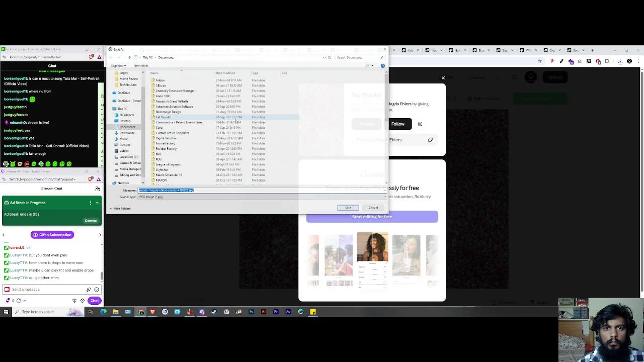This screenshot has height=362, width=644.
Task: Open the Twitch emote picker
Action: pos(97,290)
